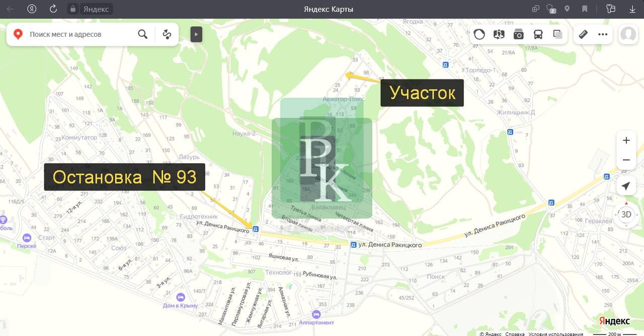Click the Персей place marker
The height and width of the screenshot is (336, 644).
point(27,238)
